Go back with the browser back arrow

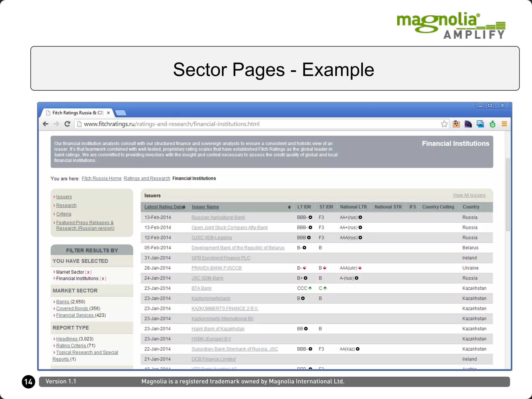[46, 124]
